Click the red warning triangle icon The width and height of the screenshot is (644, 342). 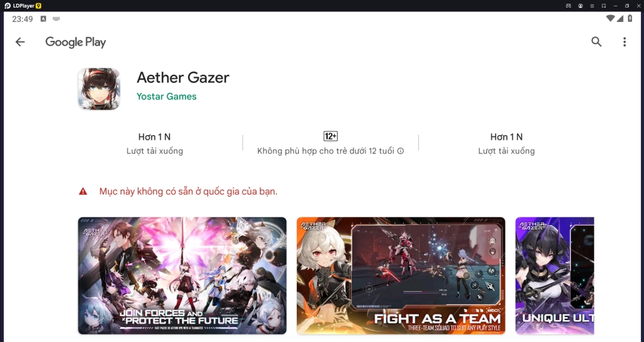[x=83, y=191]
